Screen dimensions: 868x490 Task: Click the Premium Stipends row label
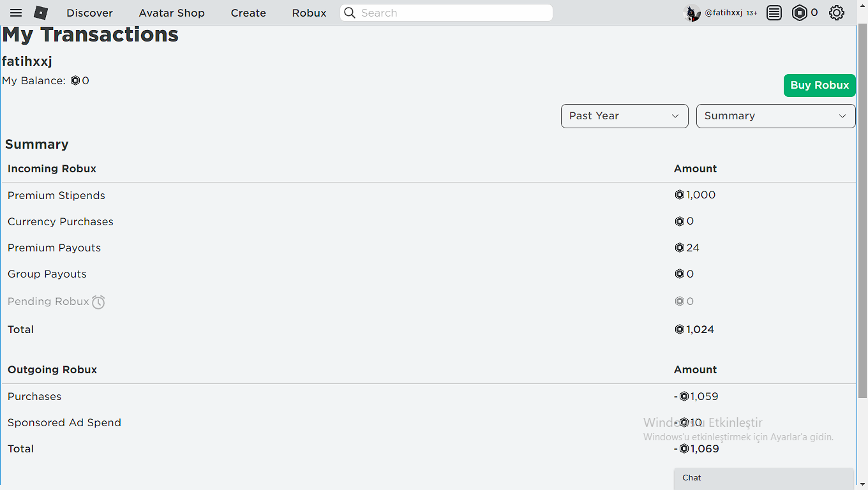pos(56,195)
